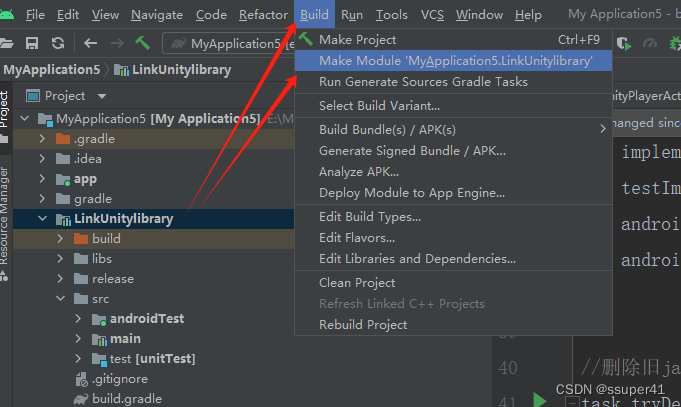Screen dimensions: 681x407
Task: Open the View menu
Action: (x=105, y=15)
